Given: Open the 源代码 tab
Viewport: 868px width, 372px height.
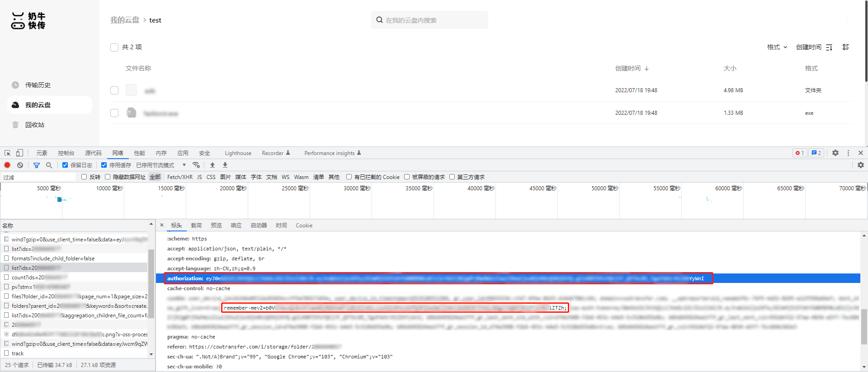Looking at the screenshot, I should pyautogui.click(x=93, y=153).
